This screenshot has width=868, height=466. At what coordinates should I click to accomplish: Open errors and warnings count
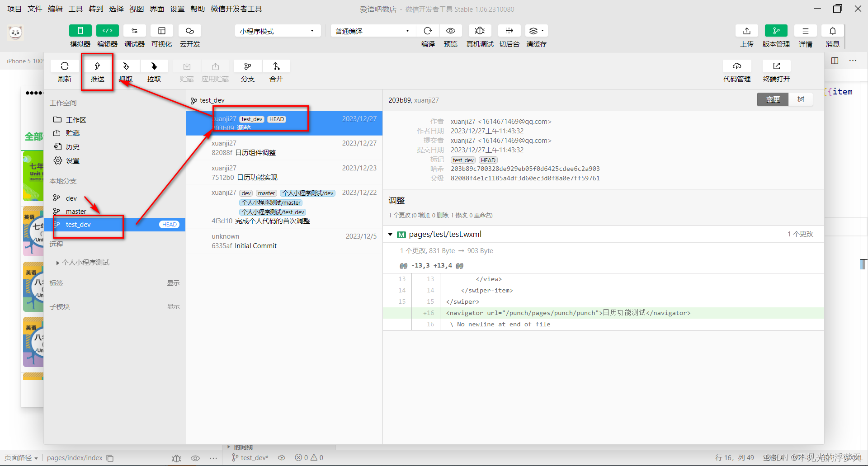[309, 458]
